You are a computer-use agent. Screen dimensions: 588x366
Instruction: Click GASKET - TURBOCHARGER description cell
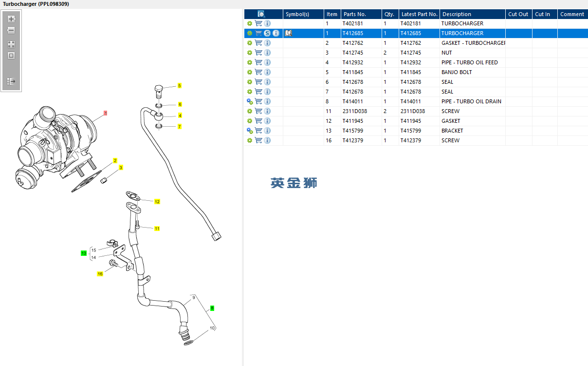click(x=473, y=43)
